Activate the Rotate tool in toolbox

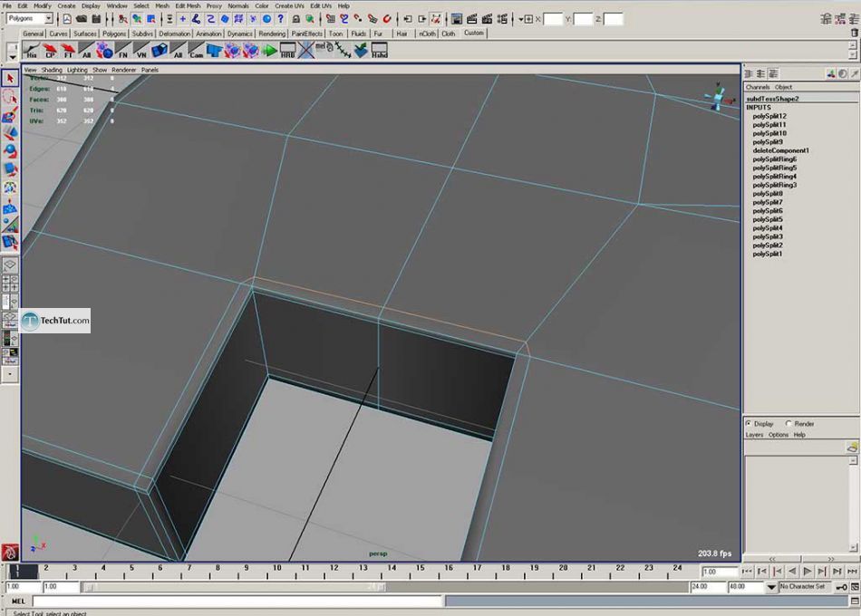[10, 151]
